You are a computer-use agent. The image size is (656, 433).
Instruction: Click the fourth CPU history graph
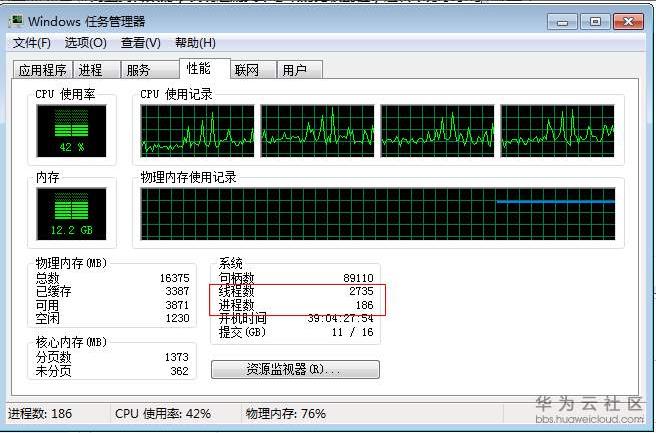coord(558,131)
